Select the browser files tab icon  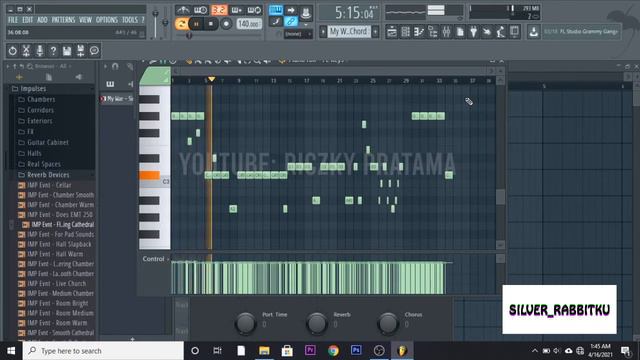point(49,77)
